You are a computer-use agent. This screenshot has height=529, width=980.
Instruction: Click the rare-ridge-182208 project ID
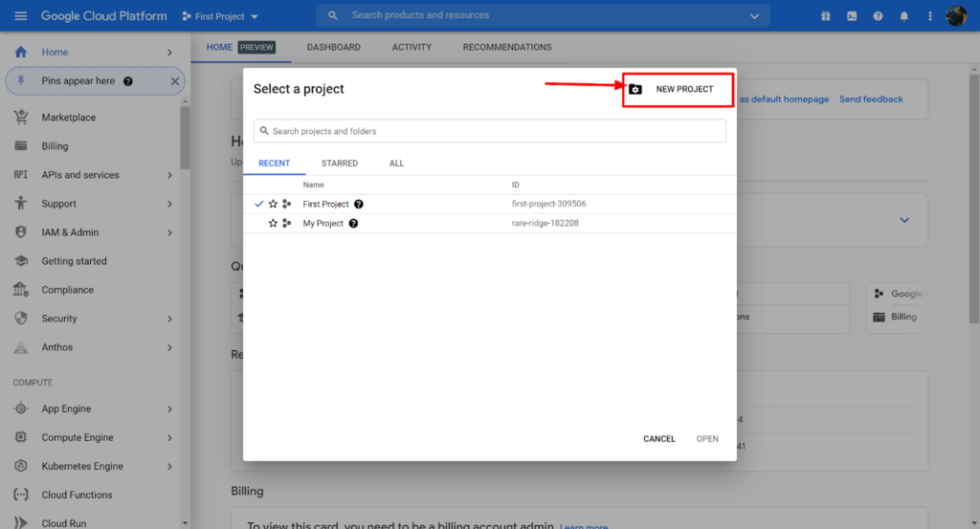point(545,223)
